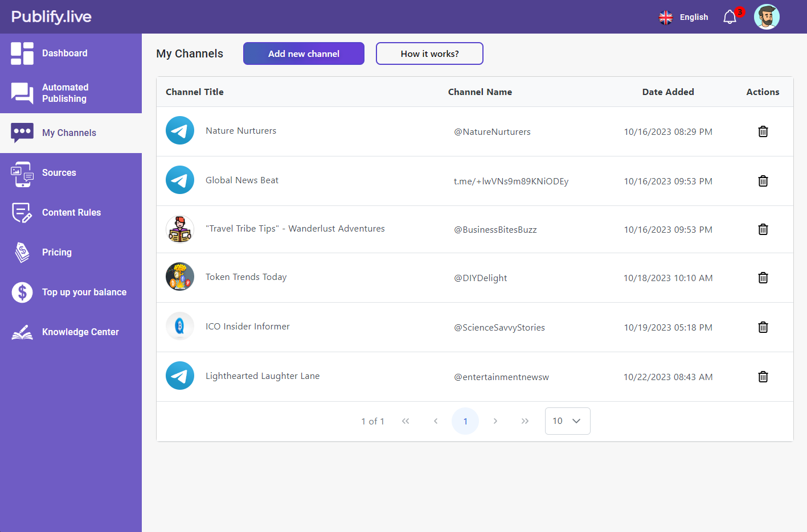Open the English language selector

click(x=683, y=17)
